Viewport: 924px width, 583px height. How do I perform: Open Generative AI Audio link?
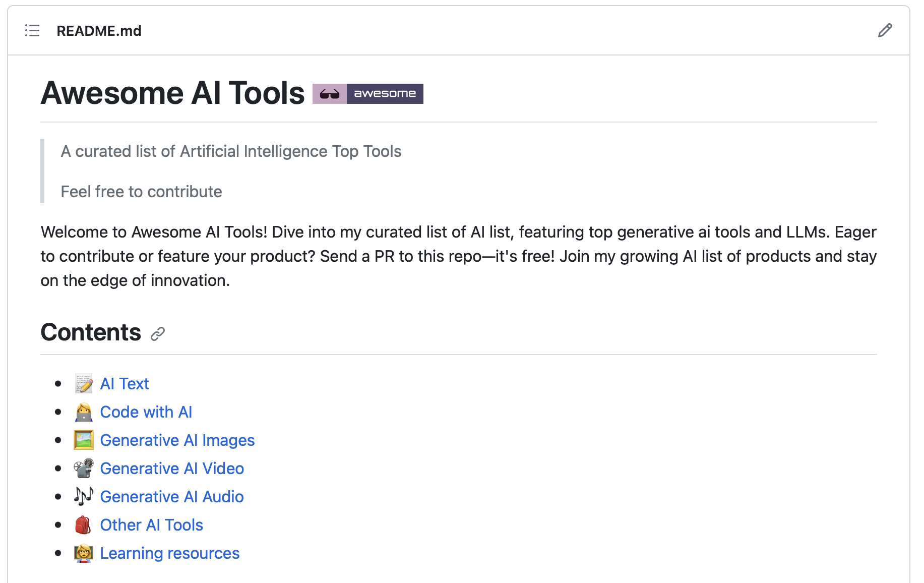click(172, 497)
